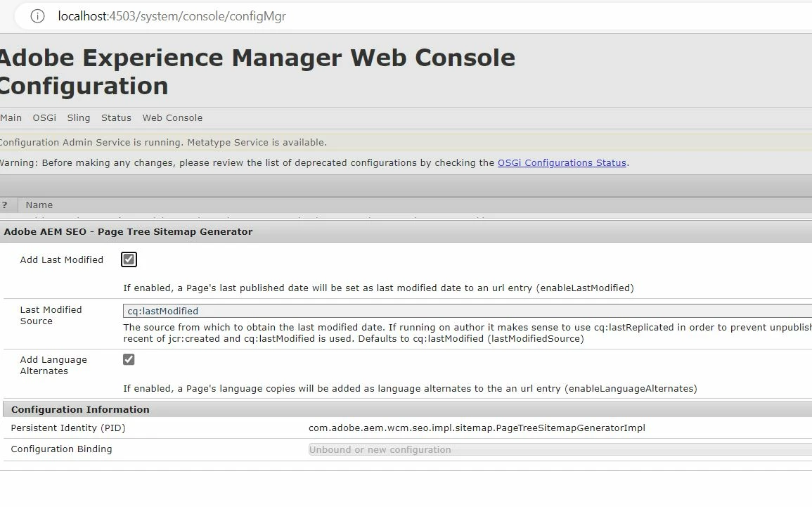Viewport: 812px width, 507px height.
Task: Click the Persistent Identity PID value text
Action: (x=477, y=428)
